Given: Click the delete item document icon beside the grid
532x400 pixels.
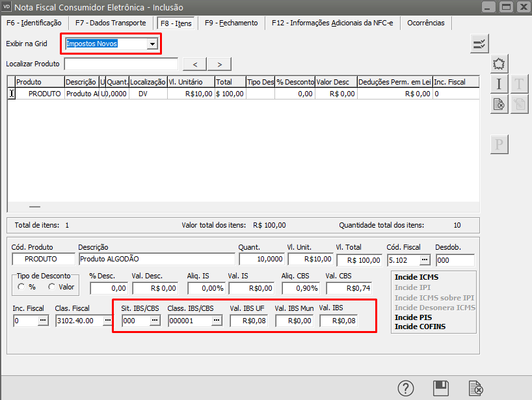Looking at the screenshot, I should point(499,104).
